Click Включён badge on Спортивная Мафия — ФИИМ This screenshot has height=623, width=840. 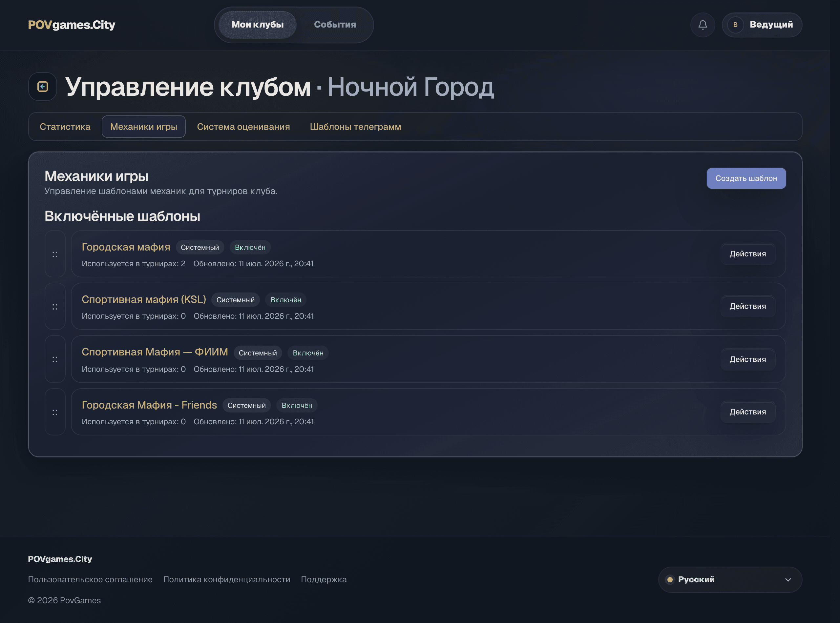click(x=308, y=353)
